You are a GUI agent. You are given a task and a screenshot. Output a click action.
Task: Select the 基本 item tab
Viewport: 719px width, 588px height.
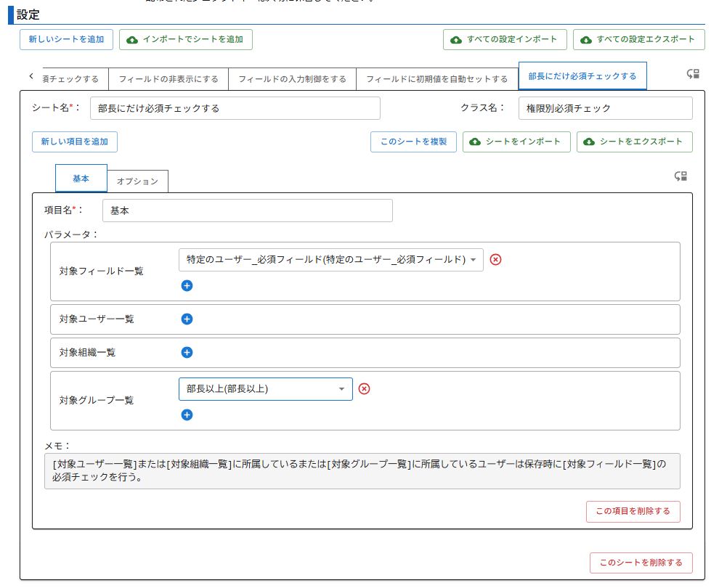81,179
